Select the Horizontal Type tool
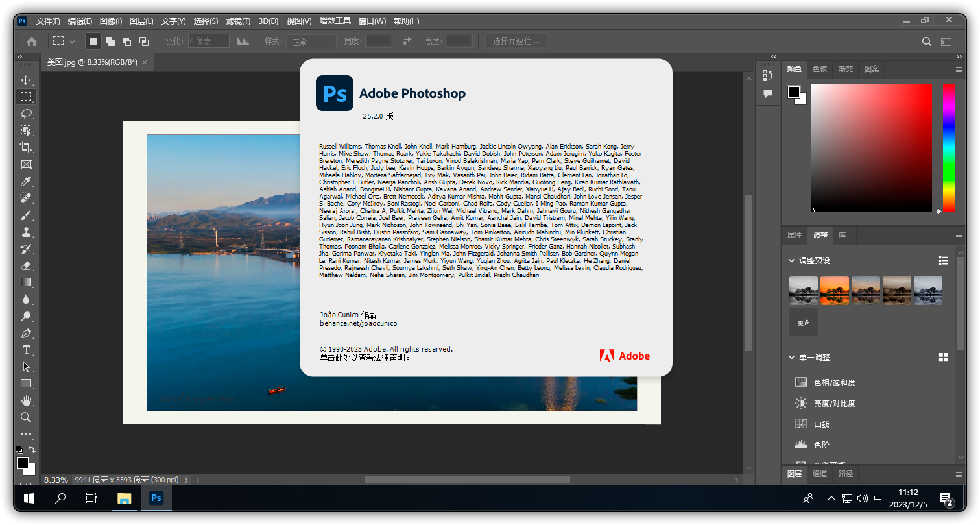980x525 pixels. 26,350
